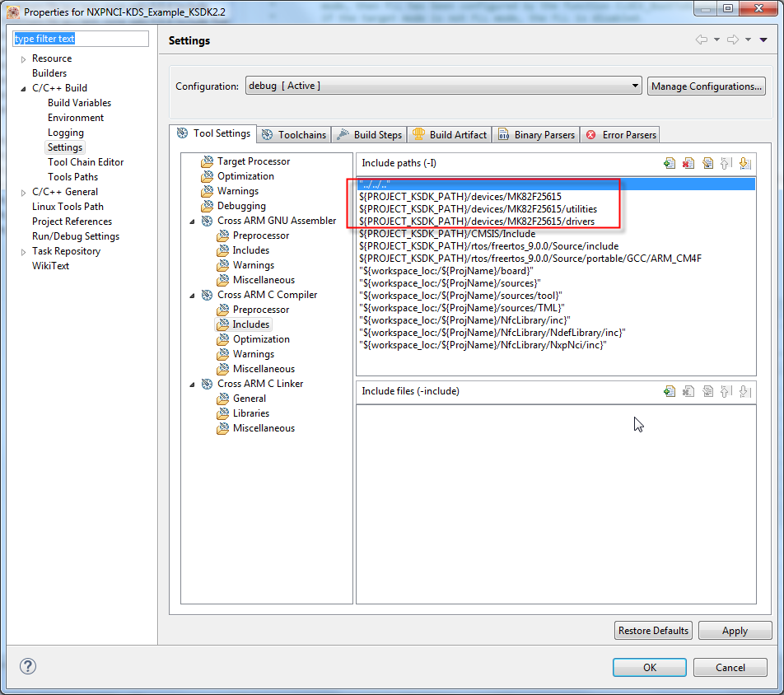Open the Build Artifact tab
The width and height of the screenshot is (784, 695).
click(450, 134)
